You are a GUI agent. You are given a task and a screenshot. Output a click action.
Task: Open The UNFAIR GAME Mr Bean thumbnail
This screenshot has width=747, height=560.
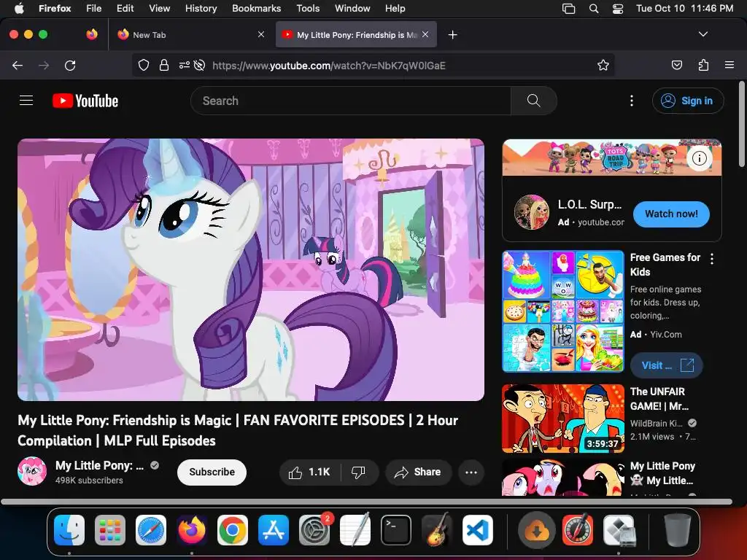point(562,418)
